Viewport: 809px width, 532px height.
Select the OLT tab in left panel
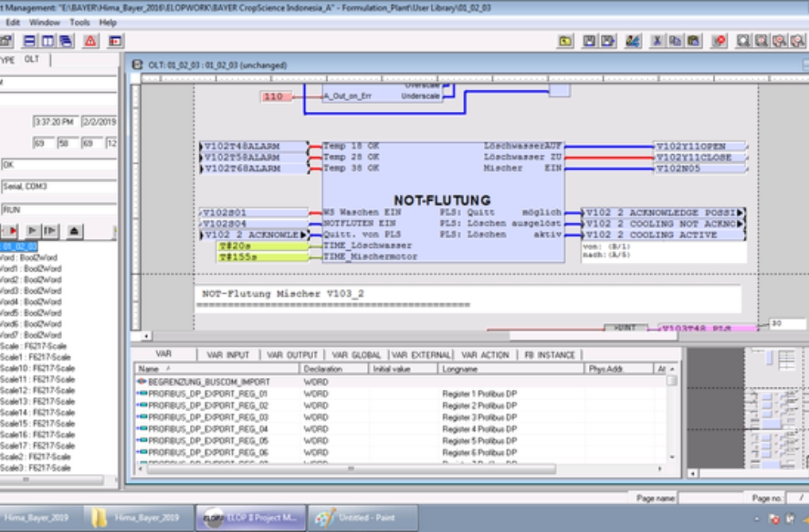pyautogui.click(x=31, y=60)
